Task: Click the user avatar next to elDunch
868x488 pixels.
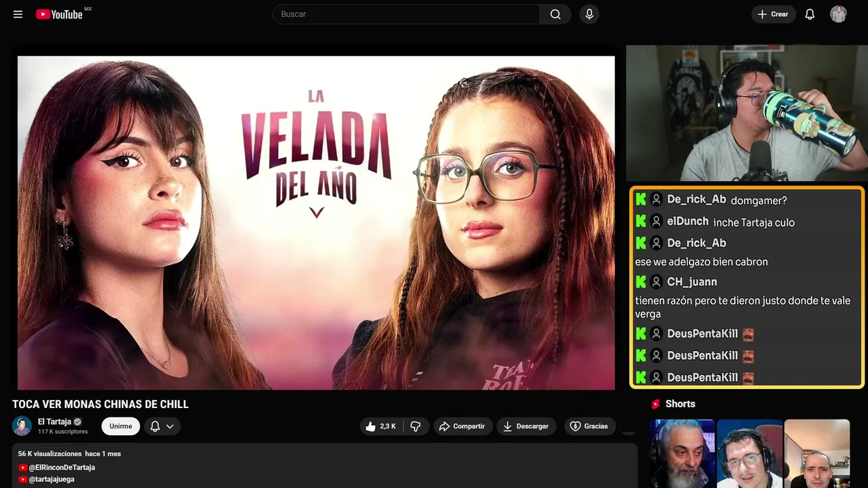Action: tap(656, 221)
